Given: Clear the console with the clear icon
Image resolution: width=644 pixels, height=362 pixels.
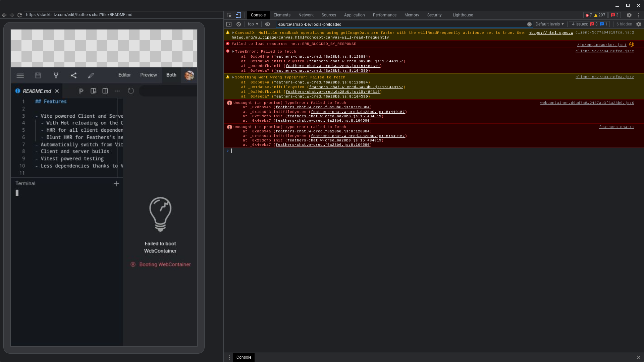Looking at the screenshot, I should click(238, 24).
